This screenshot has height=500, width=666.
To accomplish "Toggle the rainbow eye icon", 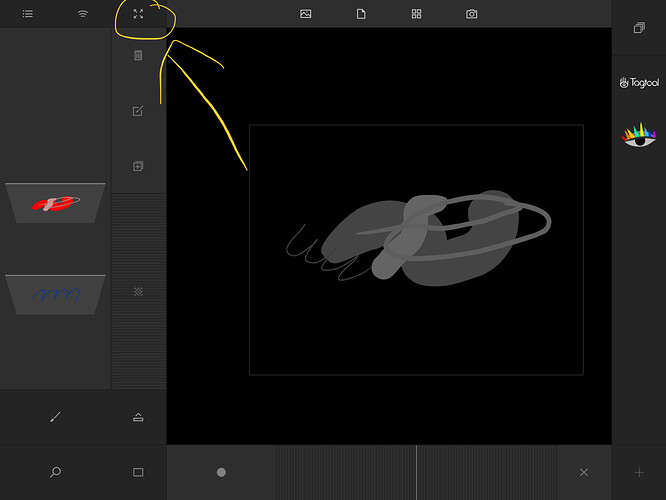I will click(639, 134).
